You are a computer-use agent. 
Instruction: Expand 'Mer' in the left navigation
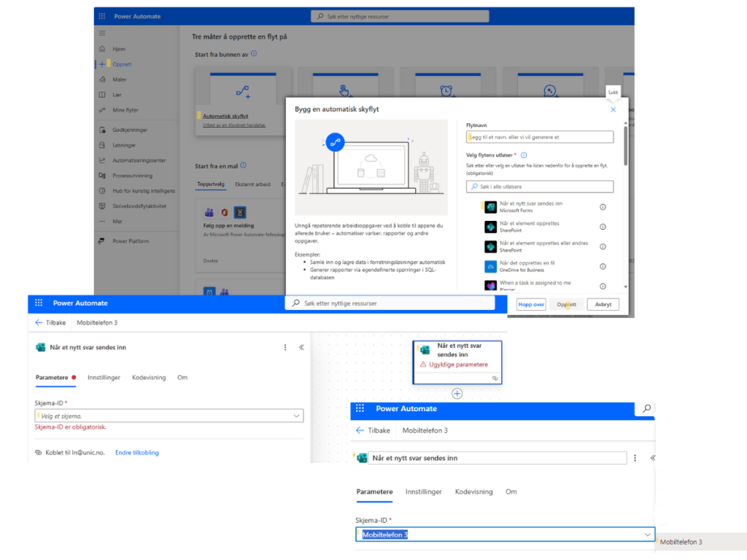pos(117,221)
